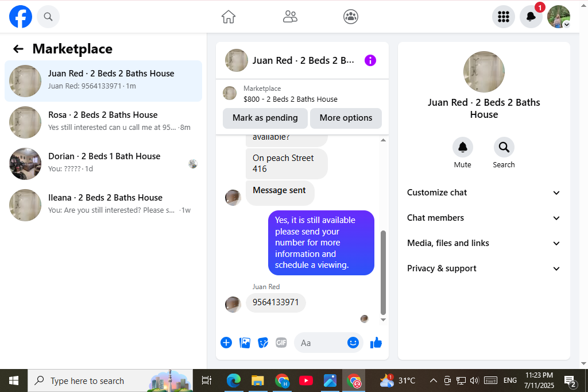Click chat scroll up arrow
Screen dimensions: 588x392
click(383, 140)
